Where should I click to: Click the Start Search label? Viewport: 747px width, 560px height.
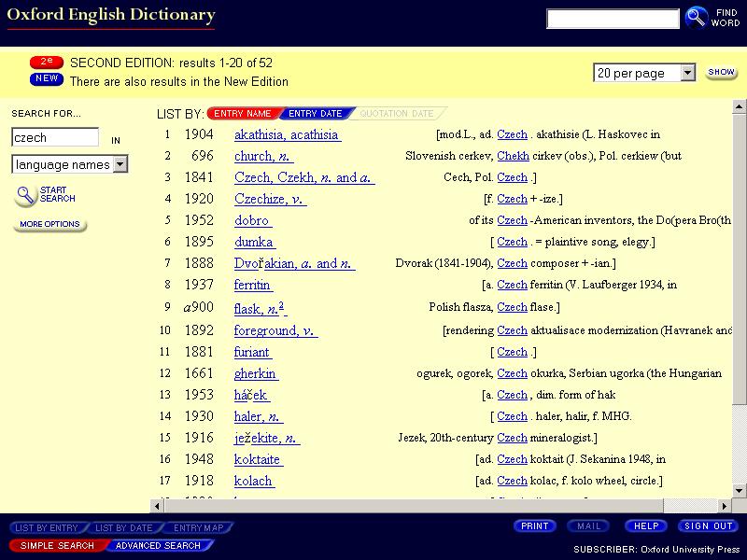coord(58,194)
